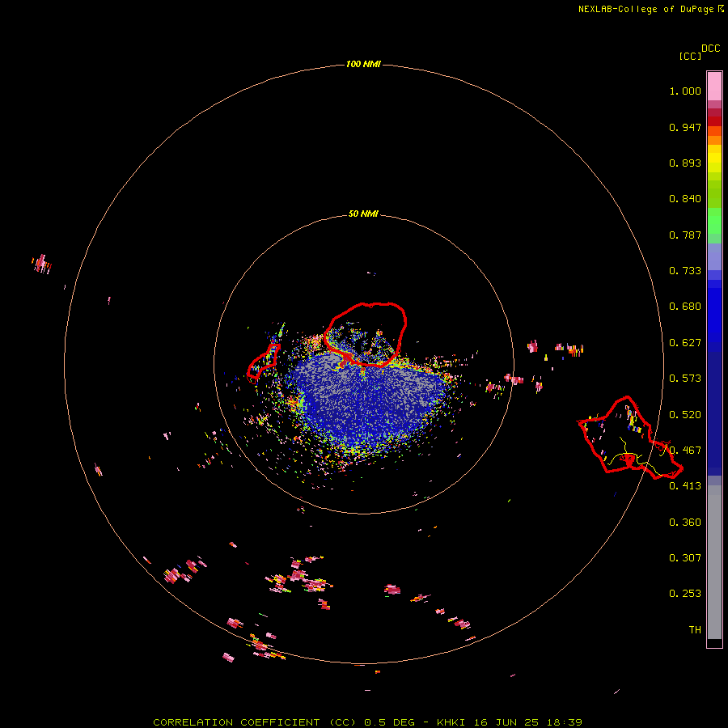The height and width of the screenshot is (728, 728).
Task: Click the 0.680 color scale value
Action: [685, 307]
